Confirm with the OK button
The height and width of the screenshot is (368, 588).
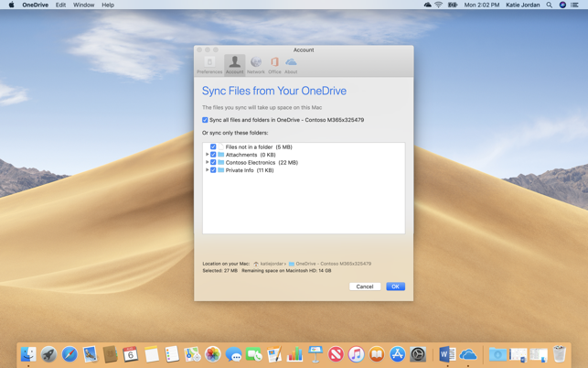[395, 287]
